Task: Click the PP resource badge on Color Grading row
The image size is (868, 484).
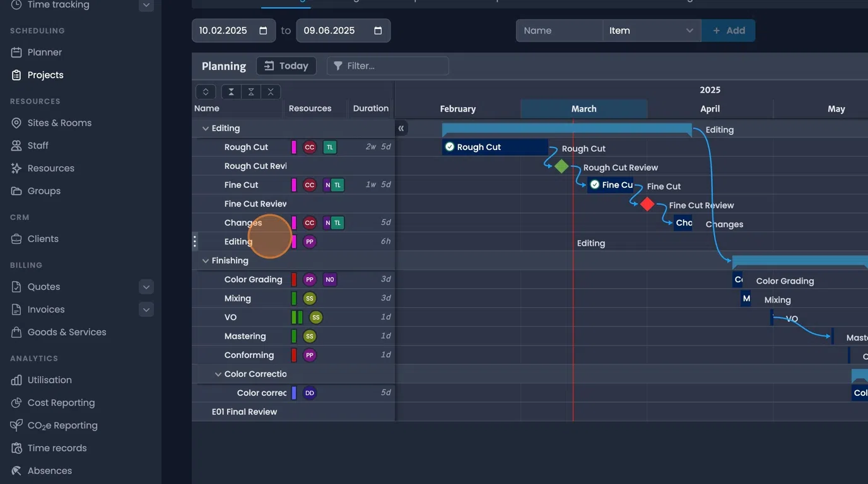Action: pyautogui.click(x=309, y=279)
